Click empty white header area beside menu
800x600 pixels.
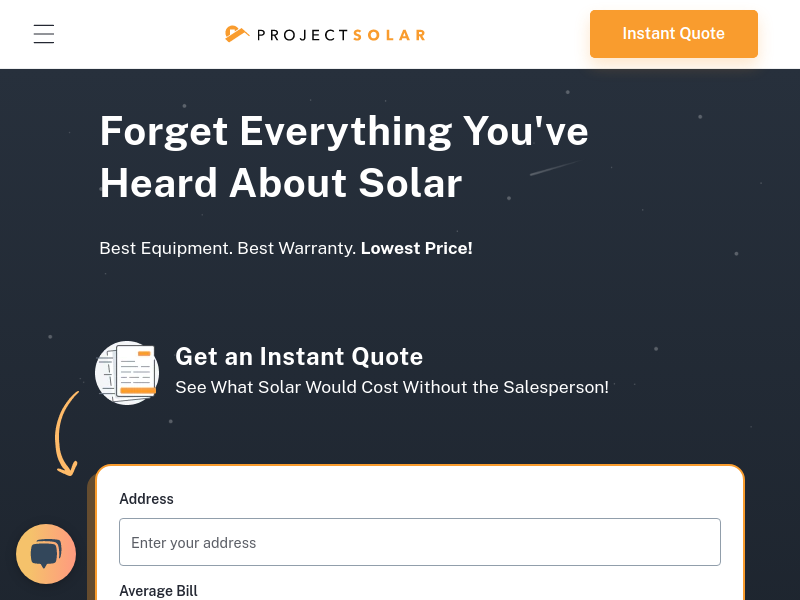tap(138, 34)
